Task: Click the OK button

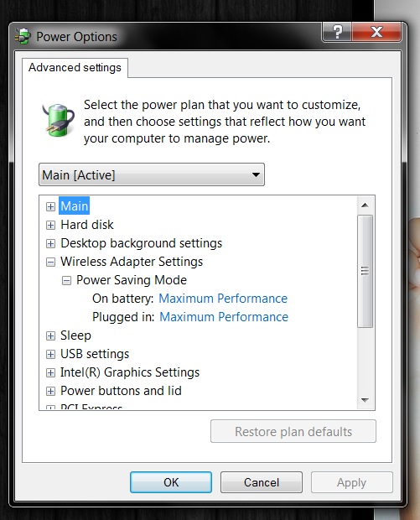Action: pyautogui.click(x=171, y=482)
